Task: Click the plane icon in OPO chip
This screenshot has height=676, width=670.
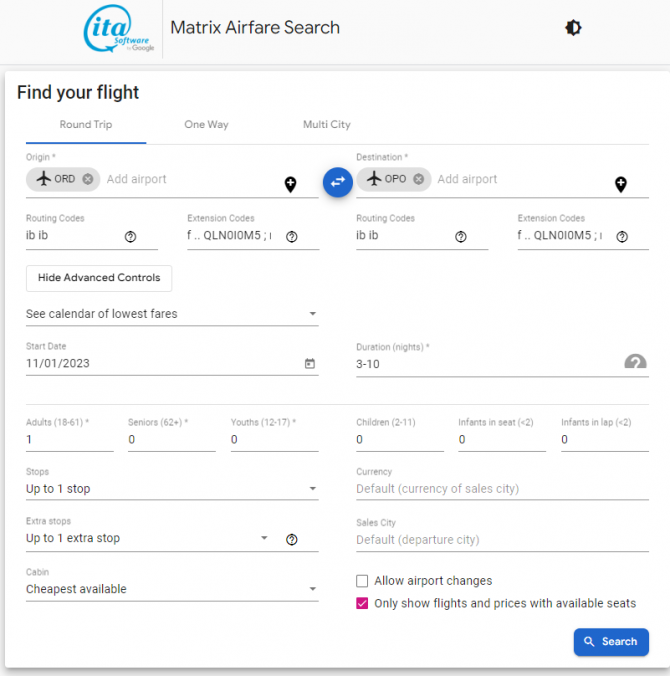Action: [374, 178]
